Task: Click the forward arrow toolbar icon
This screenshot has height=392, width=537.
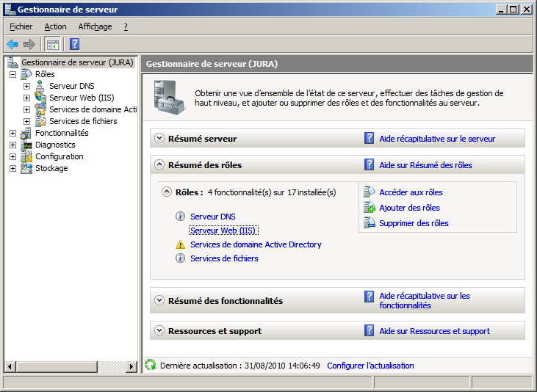Action: pyautogui.click(x=29, y=44)
